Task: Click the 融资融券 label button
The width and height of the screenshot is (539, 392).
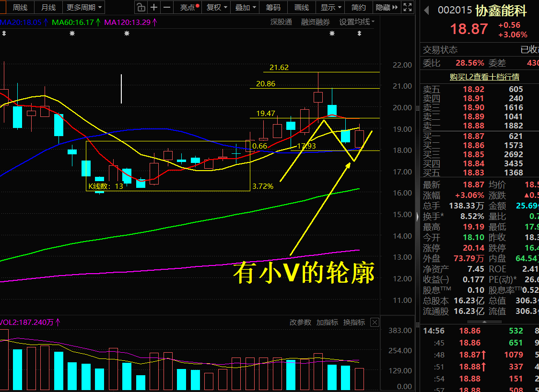Action: (315, 22)
